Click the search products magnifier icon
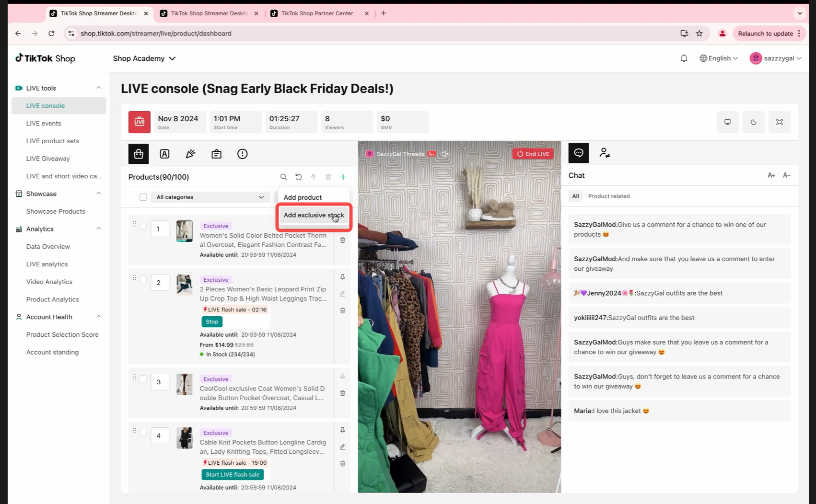Screen dimensions: 816x504 [283, 177]
